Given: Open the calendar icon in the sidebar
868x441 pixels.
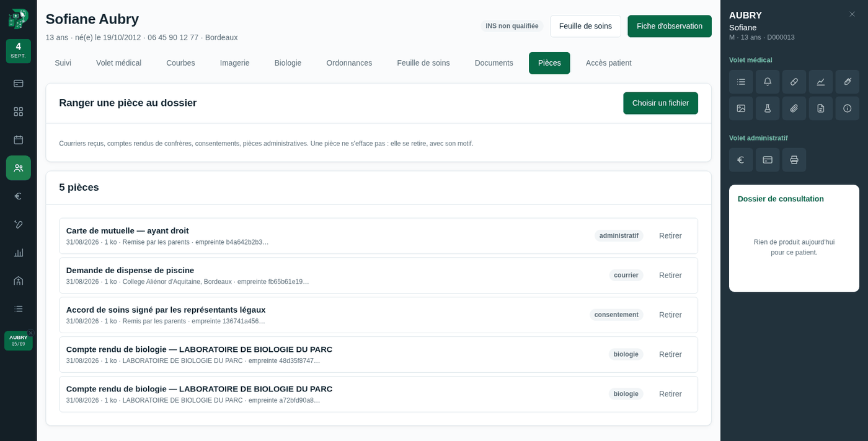Looking at the screenshot, I should tap(18, 139).
